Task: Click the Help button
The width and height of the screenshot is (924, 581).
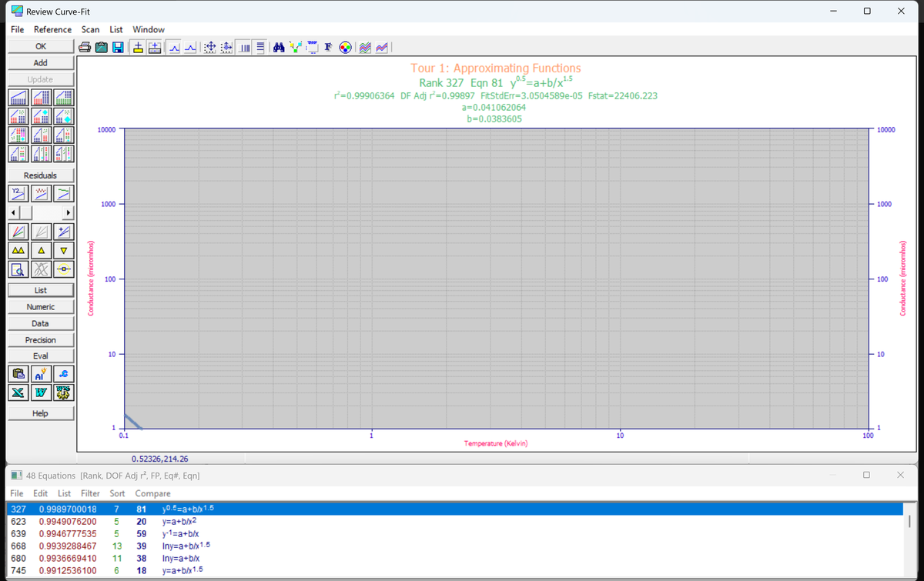Action: [40, 413]
